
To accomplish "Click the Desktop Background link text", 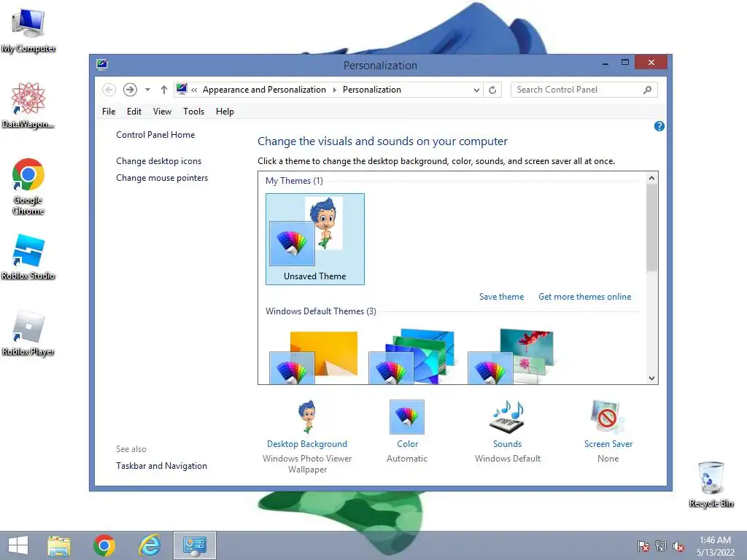I will tap(307, 444).
